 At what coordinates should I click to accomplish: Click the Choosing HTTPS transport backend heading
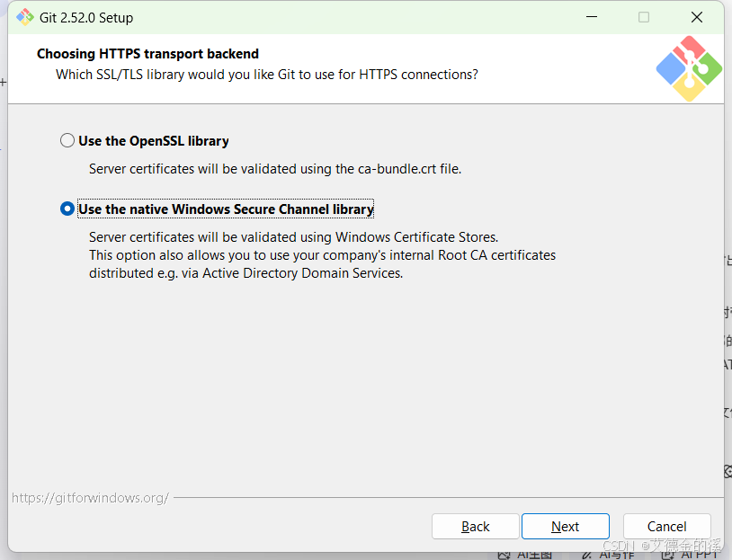pyautogui.click(x=147, y=54)
